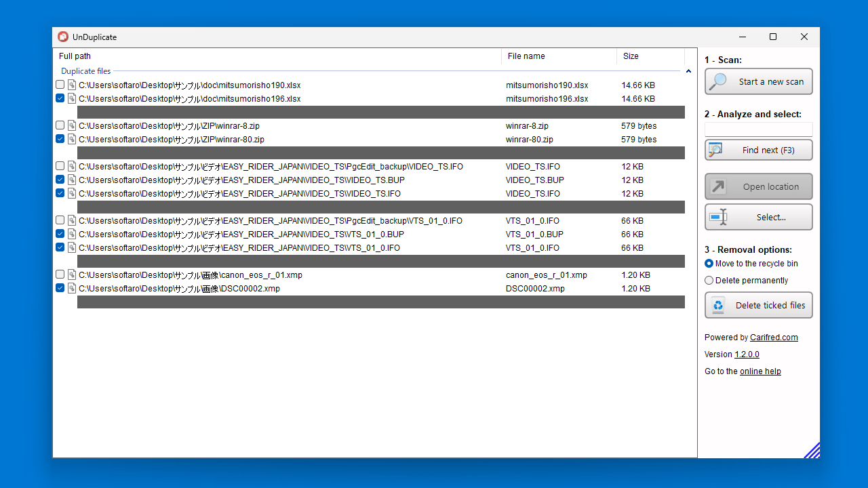Open the Carifred.com link
The width and height of the screenshot is (868, 488).
tap(774, 338)
